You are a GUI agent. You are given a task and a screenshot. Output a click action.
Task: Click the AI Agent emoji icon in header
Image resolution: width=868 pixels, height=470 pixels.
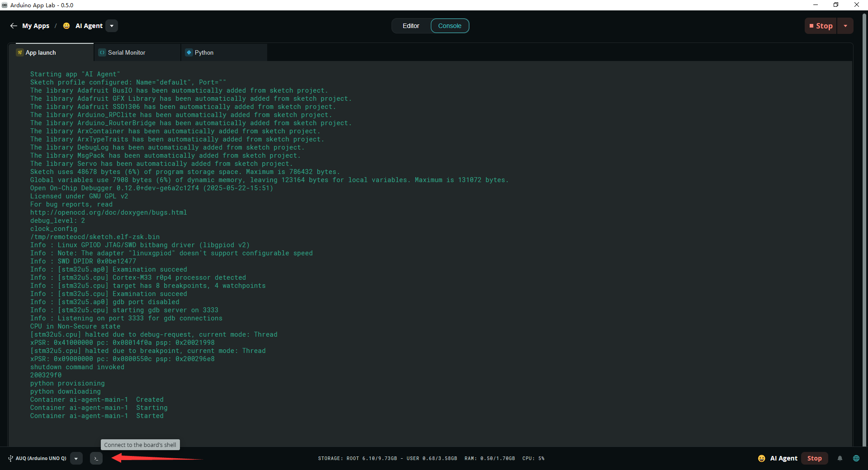(x=66, y=26)
